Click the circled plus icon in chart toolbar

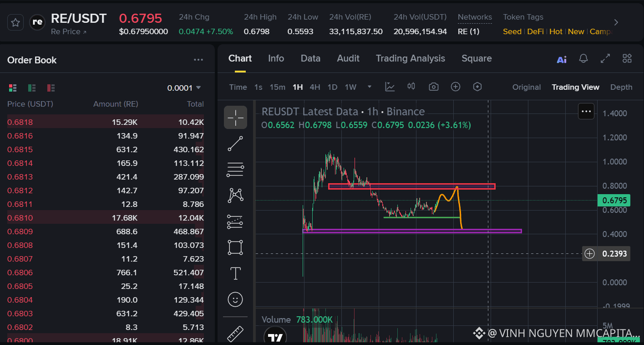click(456, 87)
